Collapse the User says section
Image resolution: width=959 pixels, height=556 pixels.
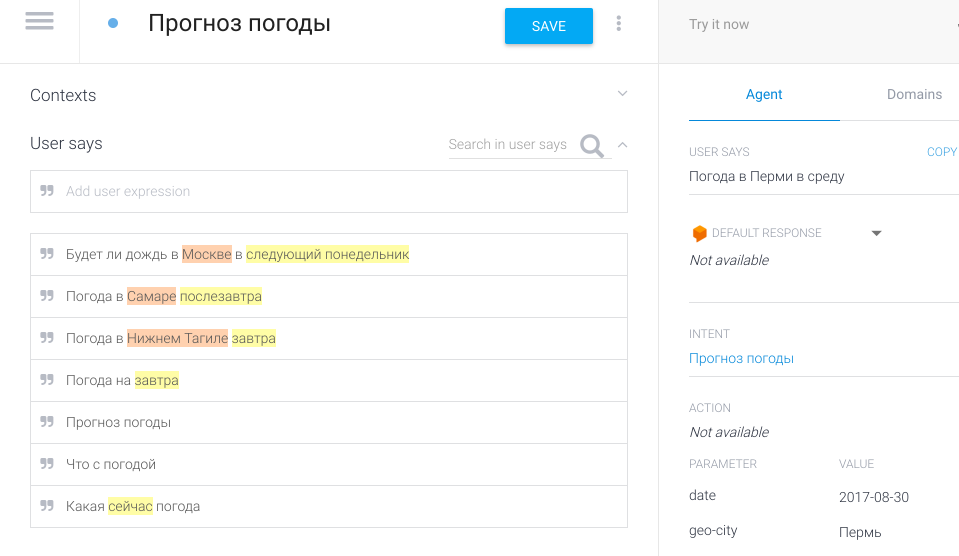tap(622, 144)
